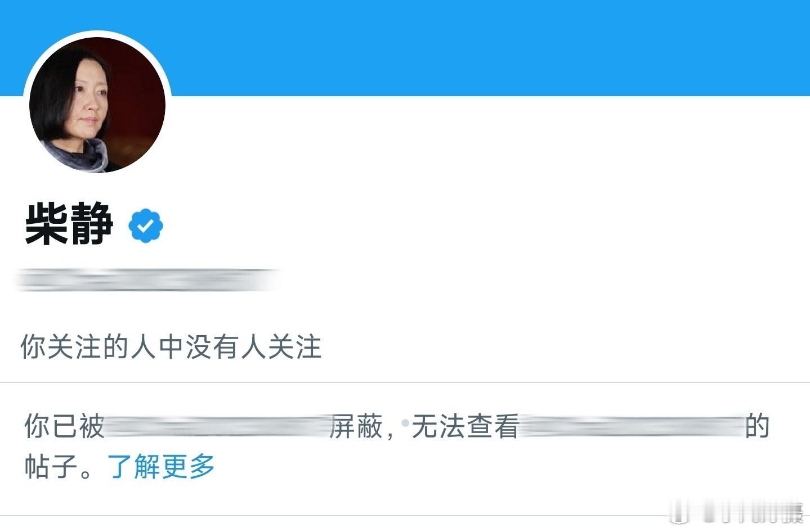Screen dimensions: 810x532
Task: Select the 柴静 display name
Action: pos(69,224)
